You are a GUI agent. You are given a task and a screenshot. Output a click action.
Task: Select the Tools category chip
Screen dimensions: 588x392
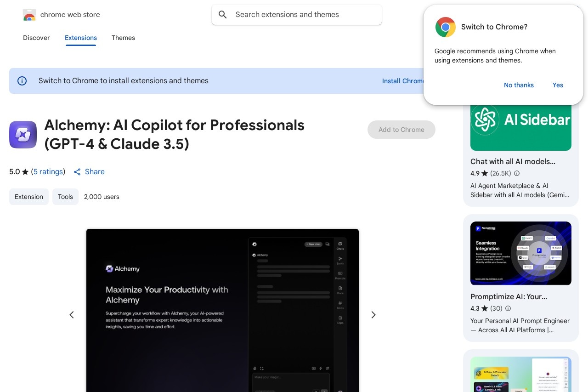(x=65, y=197)
